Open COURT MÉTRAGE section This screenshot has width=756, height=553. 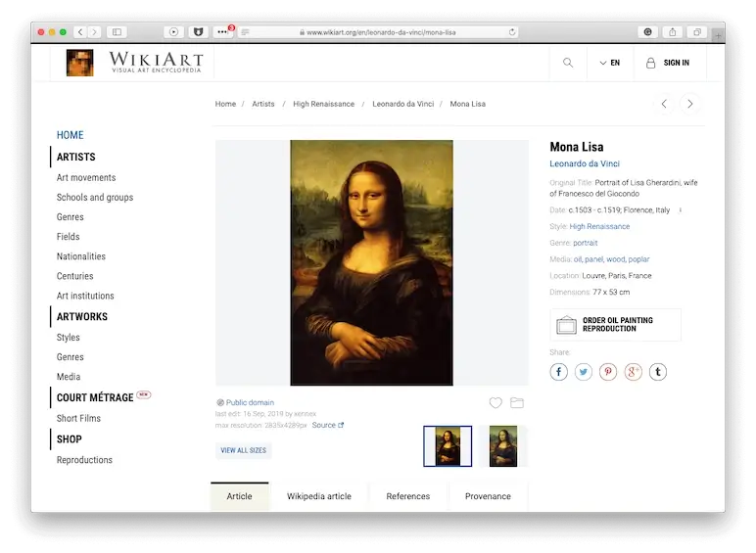click(95, 397)
